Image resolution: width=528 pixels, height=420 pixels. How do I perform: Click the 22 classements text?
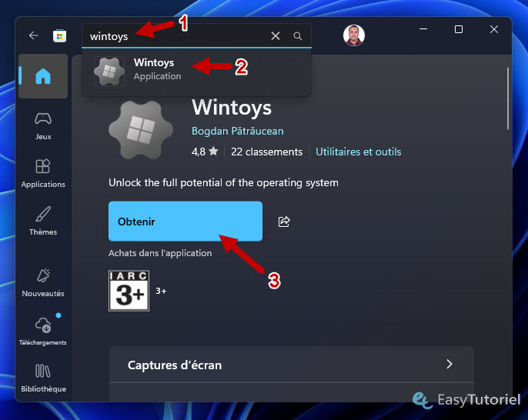266,152
